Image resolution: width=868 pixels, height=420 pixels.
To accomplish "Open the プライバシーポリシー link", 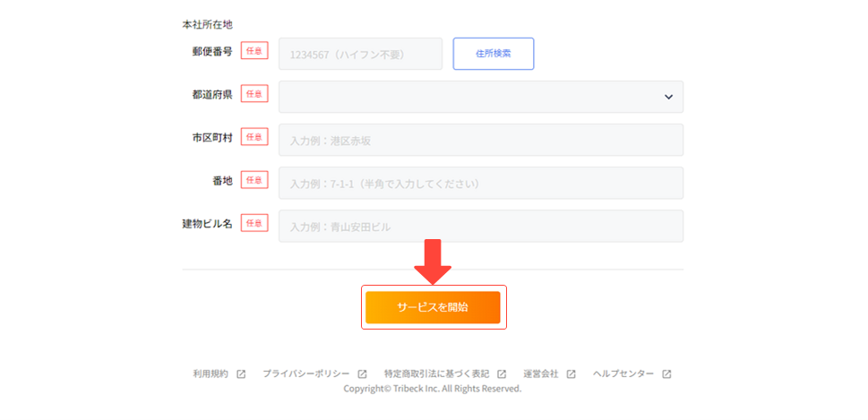I will coord(306,373).
